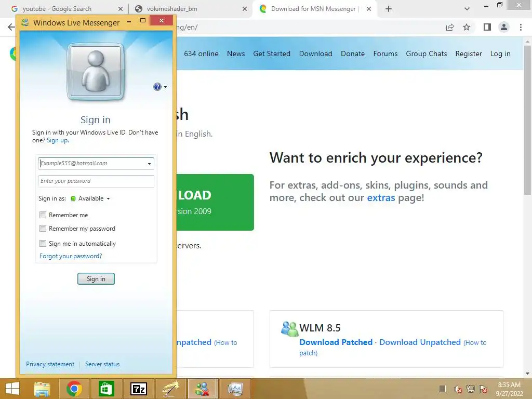Select the Messenger taskbar icon
Image resolution: width=532 pixels, height=399 pixels.
[202, 389]
